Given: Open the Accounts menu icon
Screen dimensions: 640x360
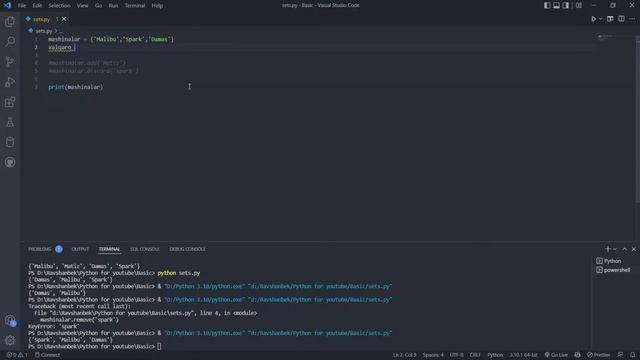Looking at the screenshot, I should coord(10,320).
